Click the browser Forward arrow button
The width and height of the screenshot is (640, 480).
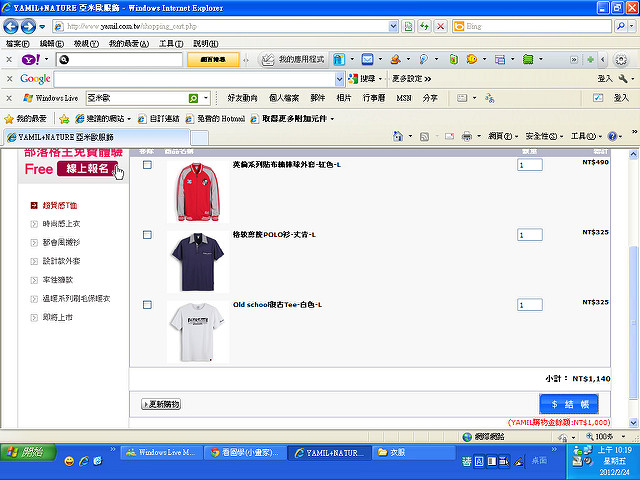pos(28,27)
